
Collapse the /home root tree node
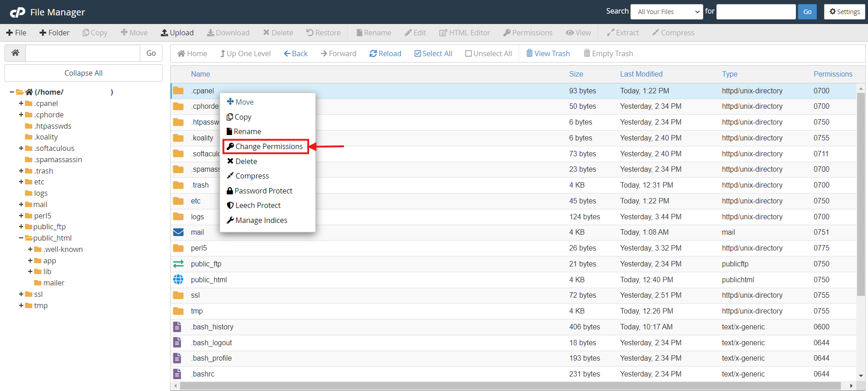click(12, 92)
